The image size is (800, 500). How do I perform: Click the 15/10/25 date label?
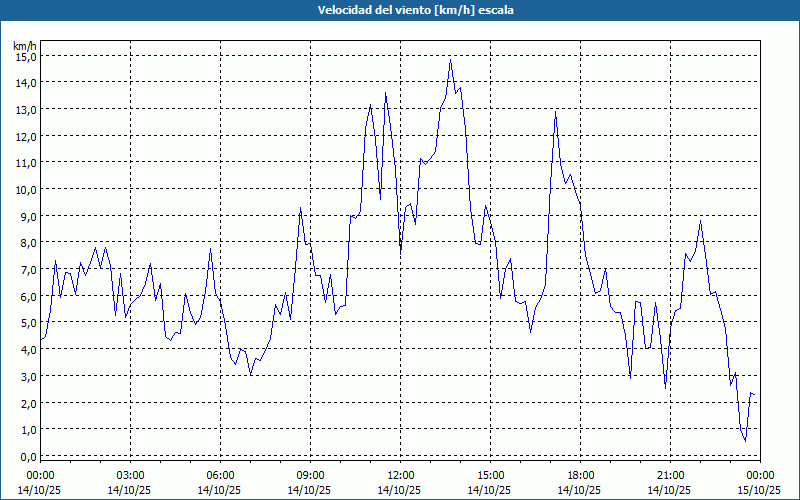click(x=760, y=490)
